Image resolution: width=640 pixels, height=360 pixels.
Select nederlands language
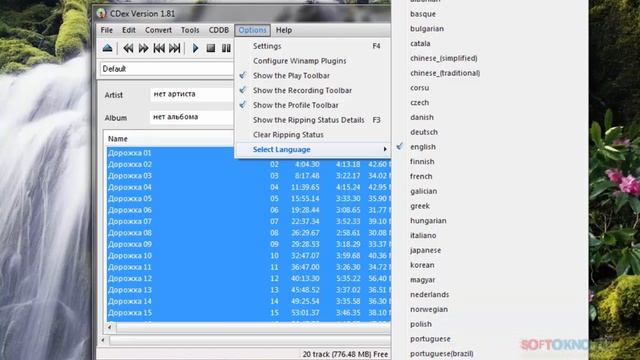point(429,294)
